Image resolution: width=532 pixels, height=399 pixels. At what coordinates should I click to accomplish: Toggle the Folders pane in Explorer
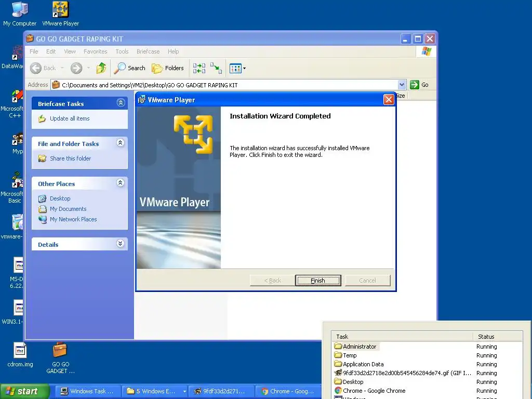(168, 68)
